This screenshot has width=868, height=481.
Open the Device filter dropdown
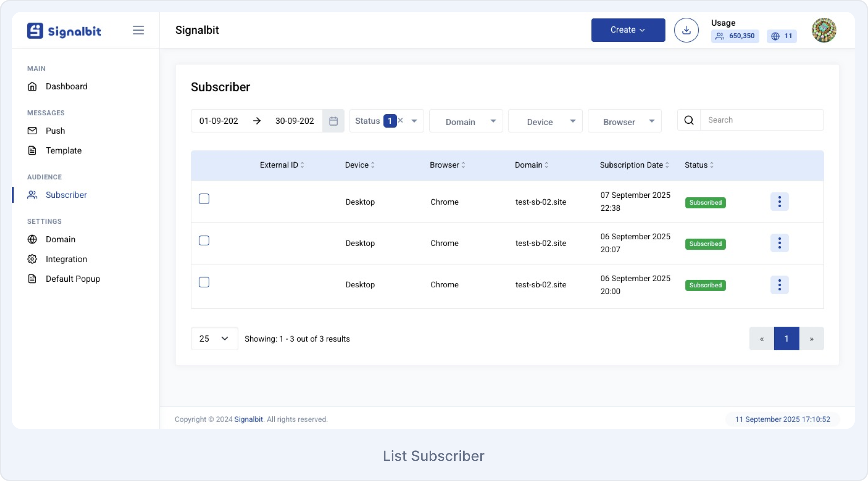click(545, 121)
